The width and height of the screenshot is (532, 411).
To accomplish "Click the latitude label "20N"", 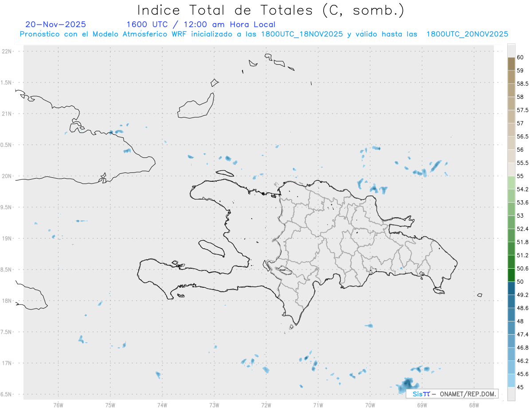I will pyautogui.click(x=8, y=176).
